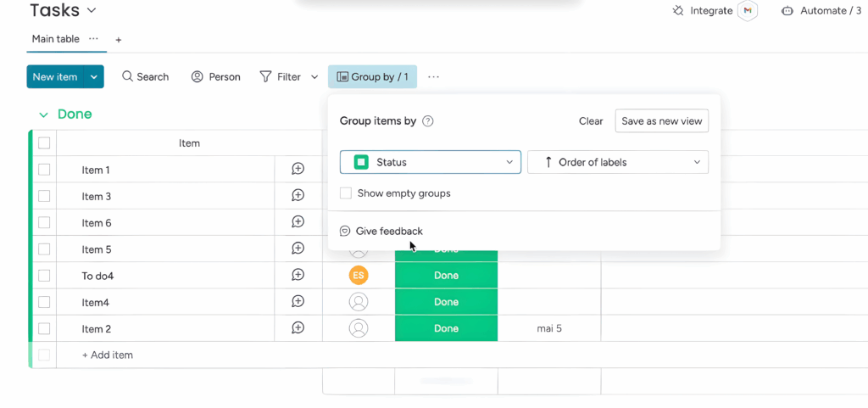868x408 pixels.
Task: Select the Item 6 row checkbox
Action: click(44, 222)
